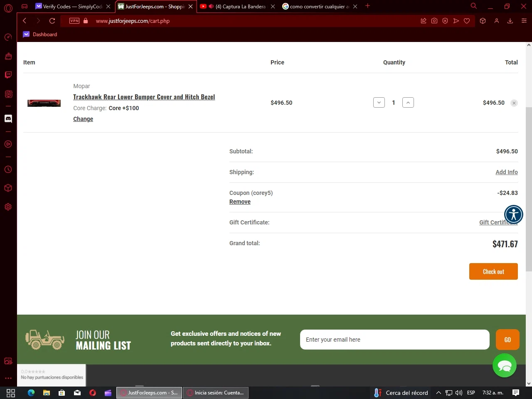Increase item quantity with up arrow
This screenshot has width=532, height=399.
click(x=408, y=103)
